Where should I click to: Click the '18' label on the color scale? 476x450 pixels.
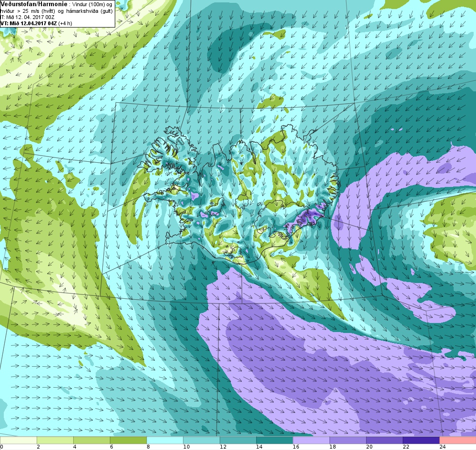(332, 447)
